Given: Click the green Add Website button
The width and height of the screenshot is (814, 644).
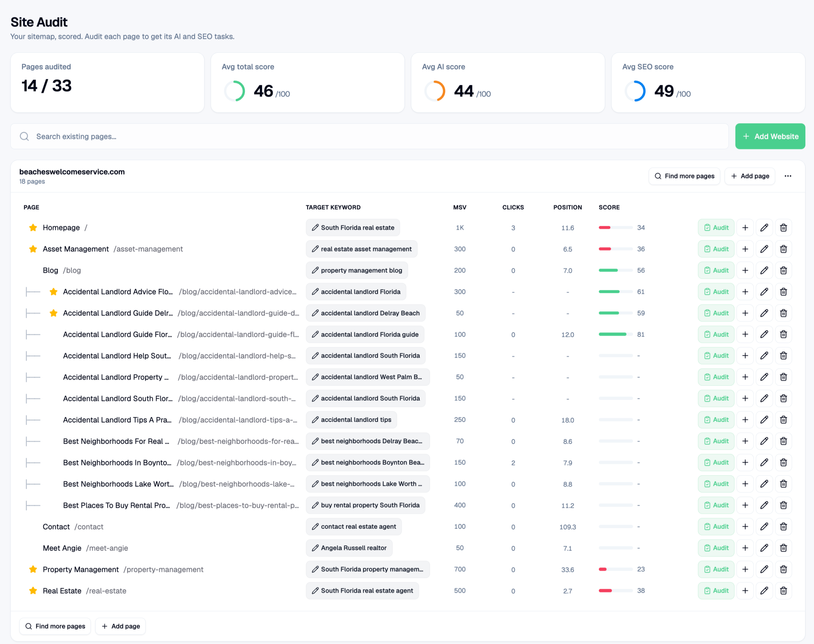Looking at the screenshot, I should 769,136.
